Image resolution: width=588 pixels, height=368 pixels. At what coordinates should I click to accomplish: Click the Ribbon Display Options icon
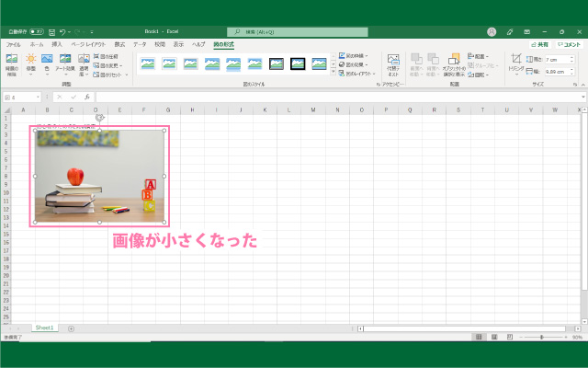pyautogui.click(x=526, y=32)
